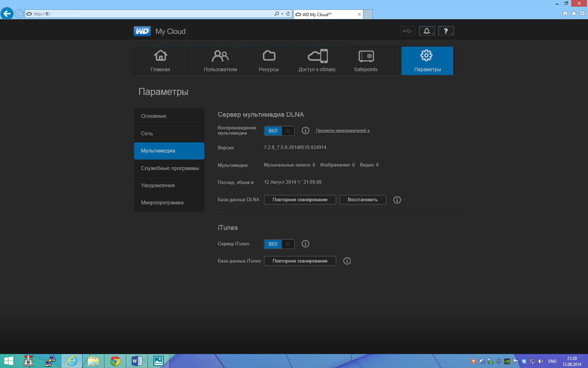The height and width of the screenshot is (368, 588).
Task: Show info for iTunes server
Action: (306, 244)
